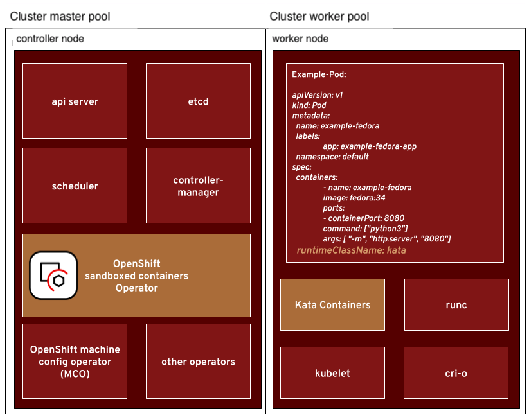The height and width of the screenshot is (420, 531).
Task: Click the scheduler box
Action: click(75, 186)
